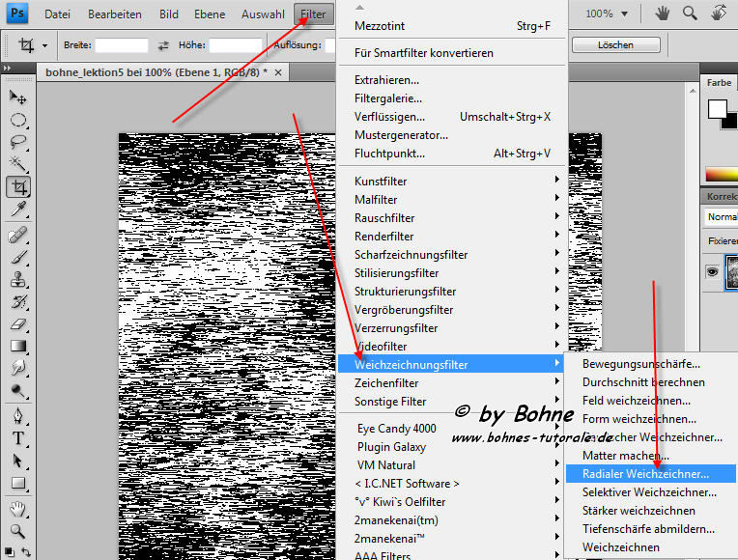Viewport: 738px width, 560px height.
Task: Open the Normal blend mode dropdown
Action: pos(721,217)
